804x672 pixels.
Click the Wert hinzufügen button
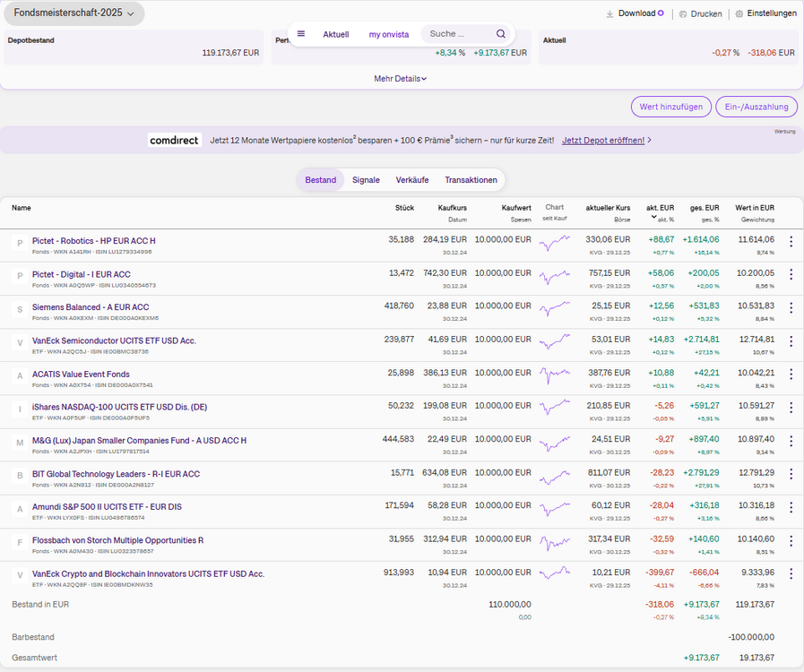(x=670, y=107)
